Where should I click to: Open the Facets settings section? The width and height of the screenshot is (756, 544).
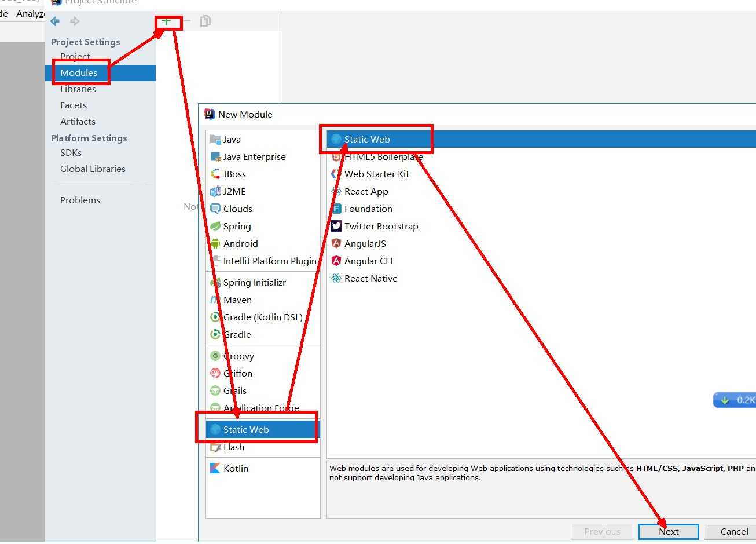click(x=74, y=105)
